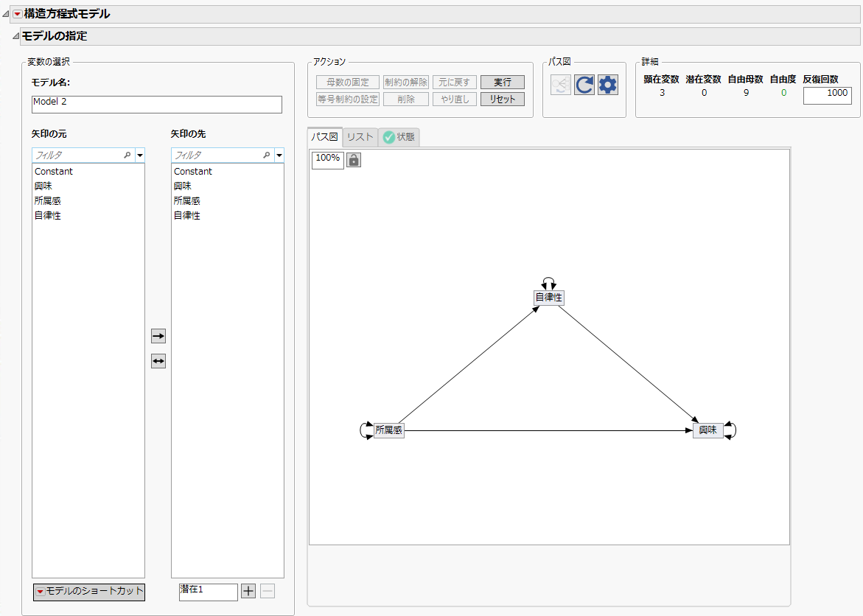Click the double-headed arrow to add a covariance
This screenshot has width=863, height=616.
coord(158,360)
